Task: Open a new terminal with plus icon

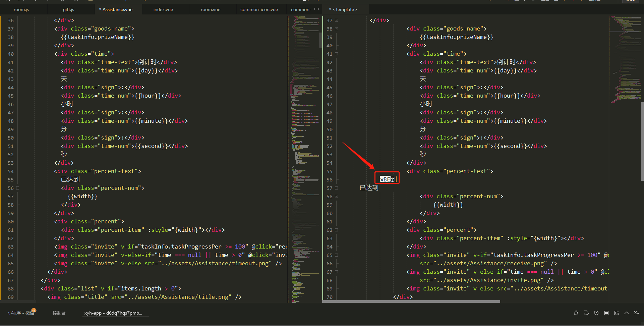Action: 616,313
